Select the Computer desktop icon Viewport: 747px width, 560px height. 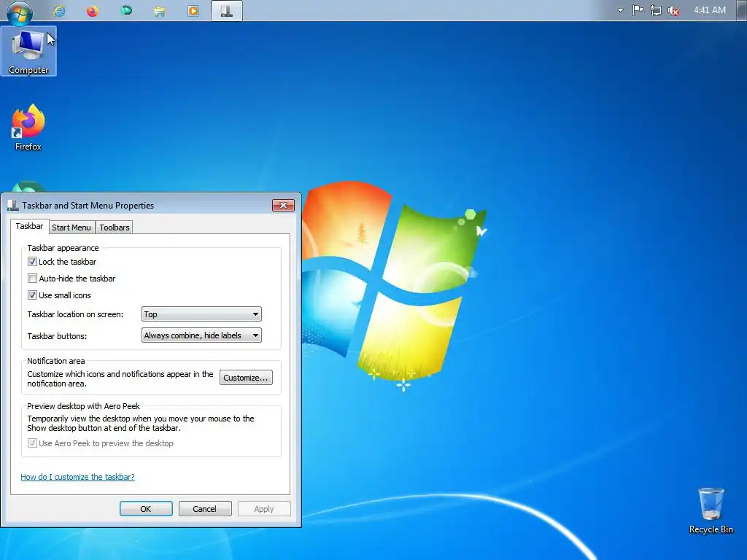coord(29,52)
